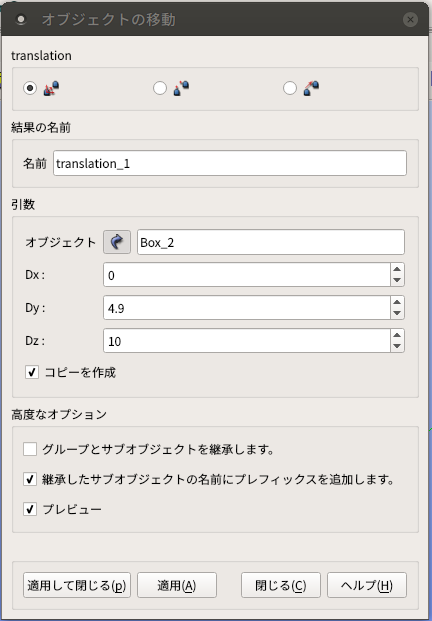Increase the Dz value with up arrow
The height and width of the screenshot is (621, 432).
397,335
